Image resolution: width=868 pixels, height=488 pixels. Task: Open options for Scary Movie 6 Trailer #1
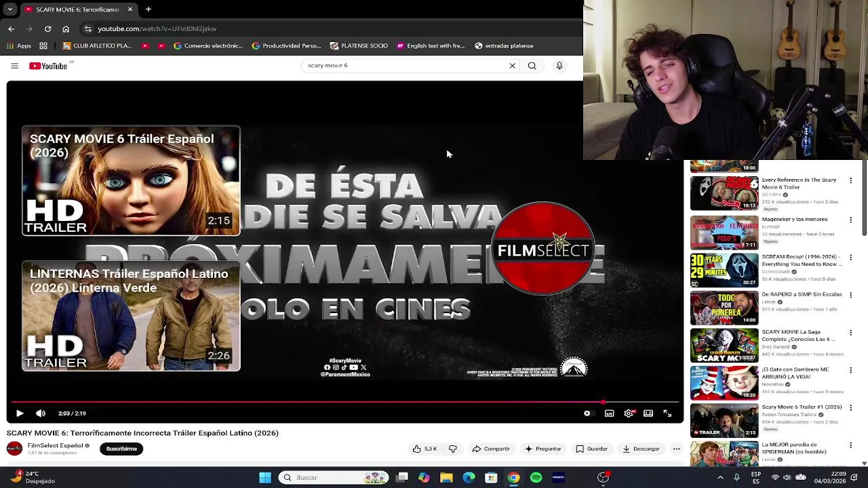point(850,407)
